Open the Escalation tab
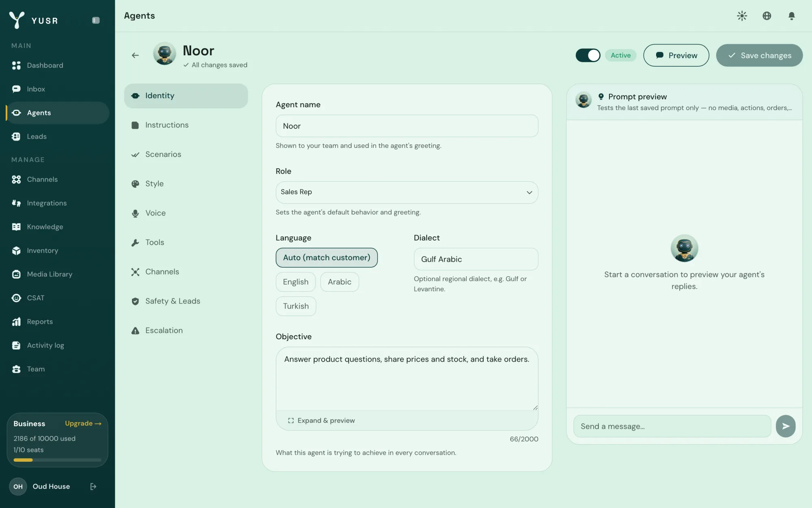The height and width of the screenshot is (508, 812). 186,330
